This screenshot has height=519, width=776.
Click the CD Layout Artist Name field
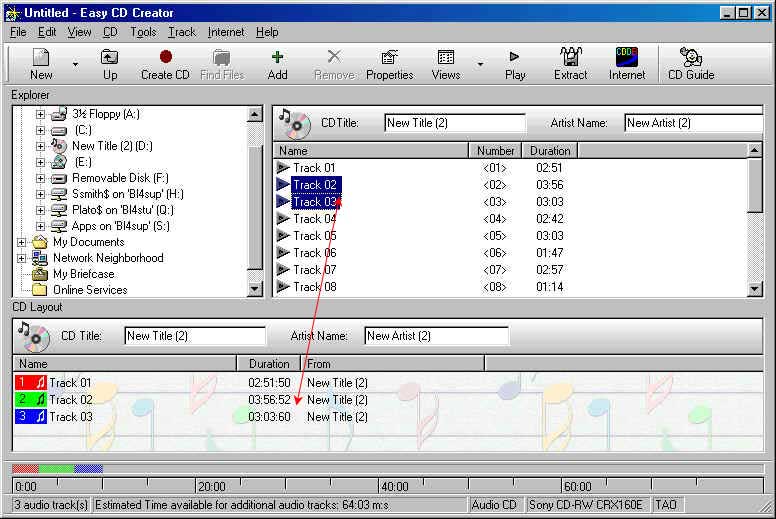point(436,336)
